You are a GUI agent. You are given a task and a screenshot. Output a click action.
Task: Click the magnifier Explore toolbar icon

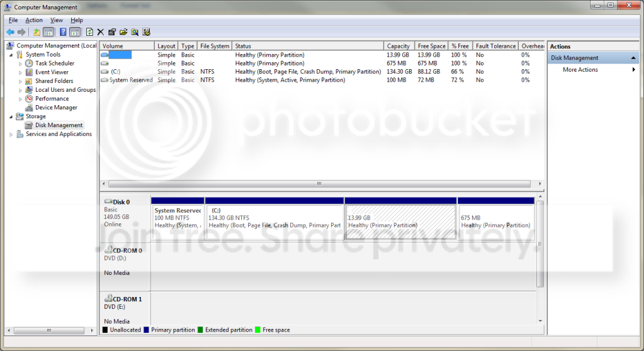coord(135,32)
